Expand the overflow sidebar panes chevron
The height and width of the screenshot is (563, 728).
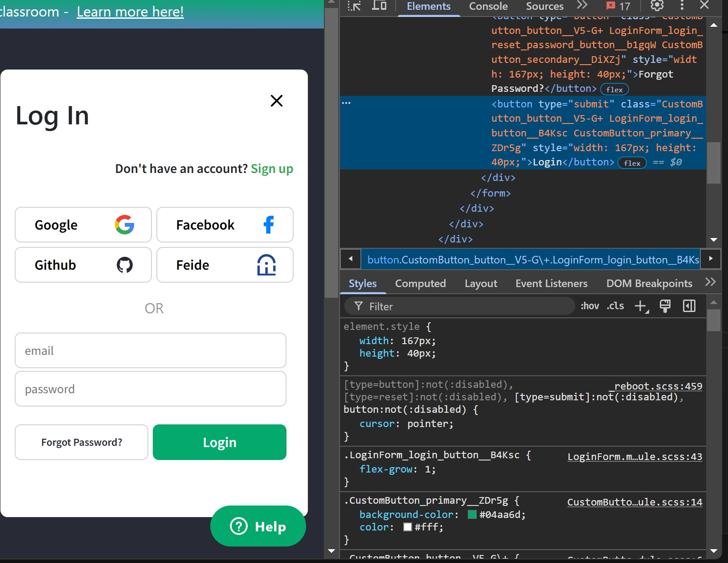tap(711, 282)
